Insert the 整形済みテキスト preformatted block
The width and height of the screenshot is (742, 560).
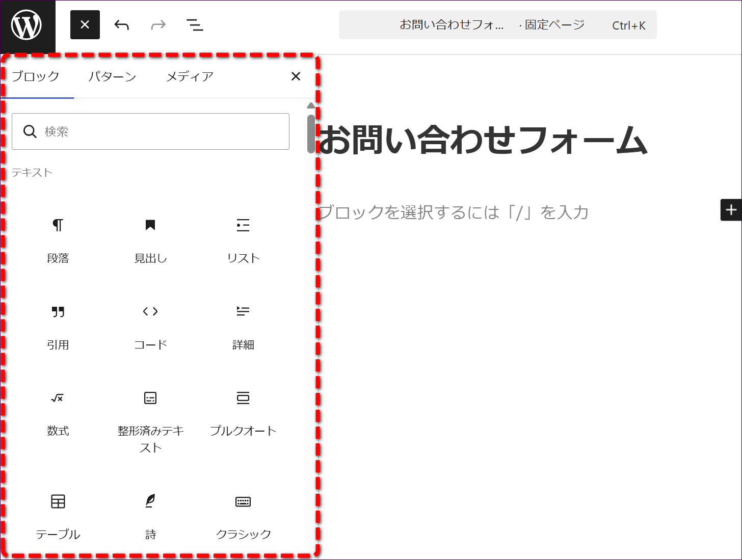(150, 422)
